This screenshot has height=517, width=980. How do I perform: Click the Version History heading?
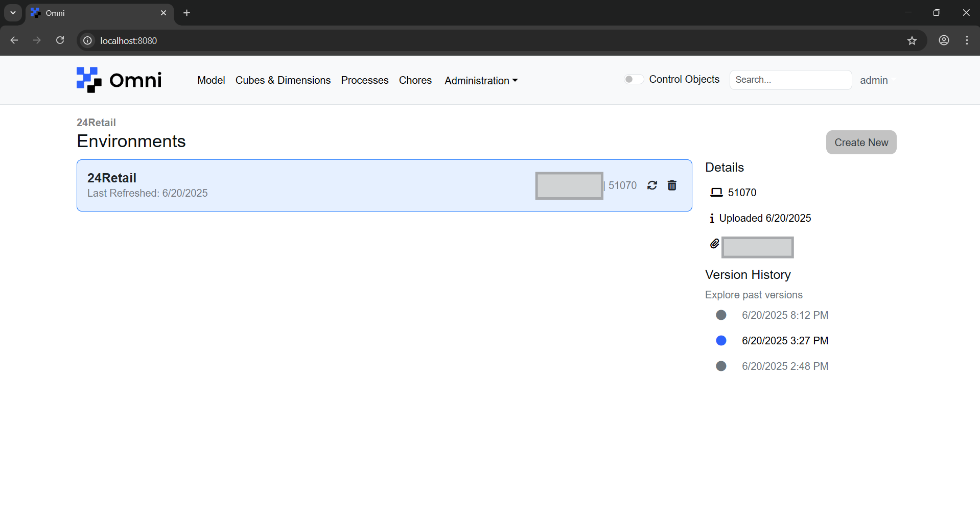click(x=748, y=275)
